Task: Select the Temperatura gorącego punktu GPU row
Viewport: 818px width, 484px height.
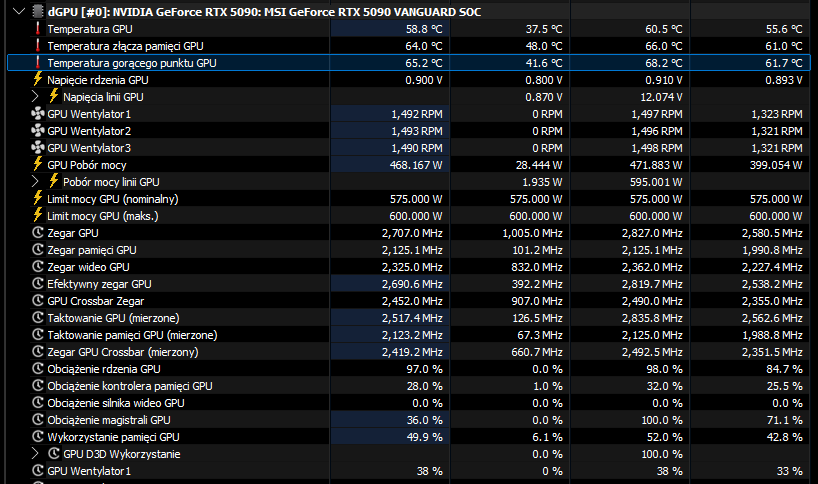Action: point(408,63)
